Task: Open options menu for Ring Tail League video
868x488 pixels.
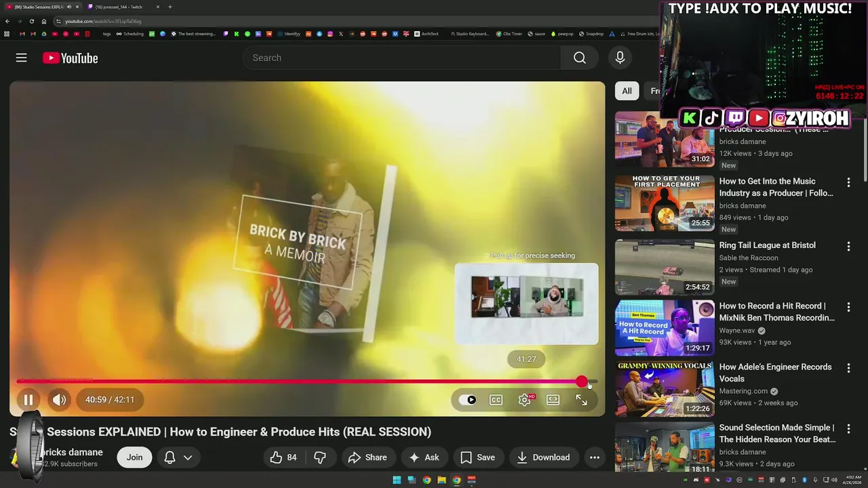Action: tap(848, 246)
